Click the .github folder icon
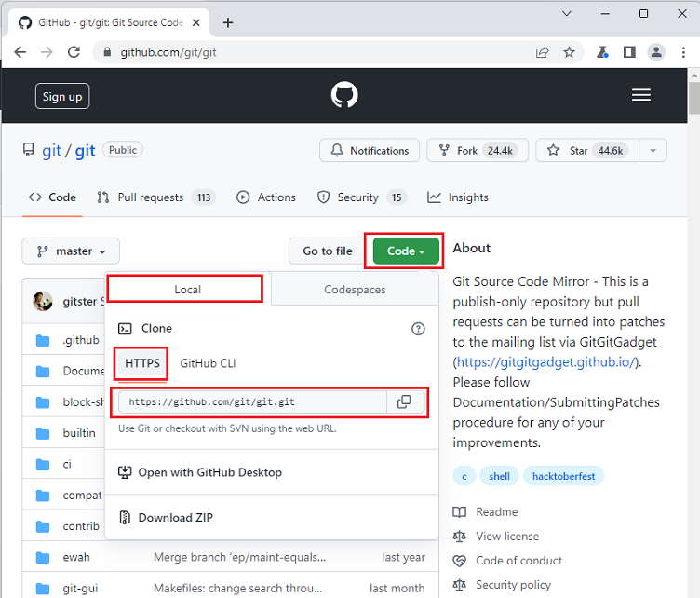Image resolution: width=700 pixels, height=598 pixels. [x=43, y=340]
